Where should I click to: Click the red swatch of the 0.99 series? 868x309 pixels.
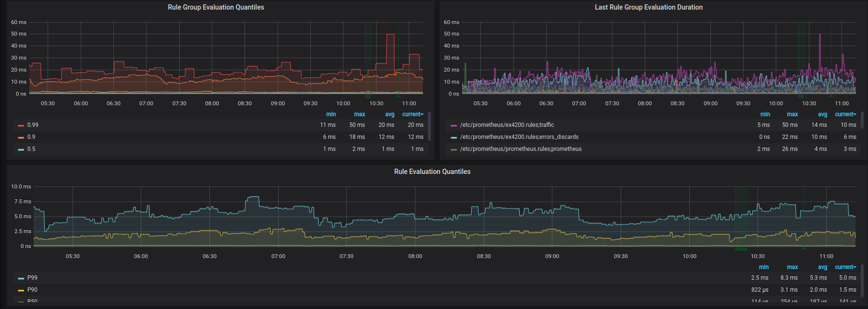click(x=21, y=125)
